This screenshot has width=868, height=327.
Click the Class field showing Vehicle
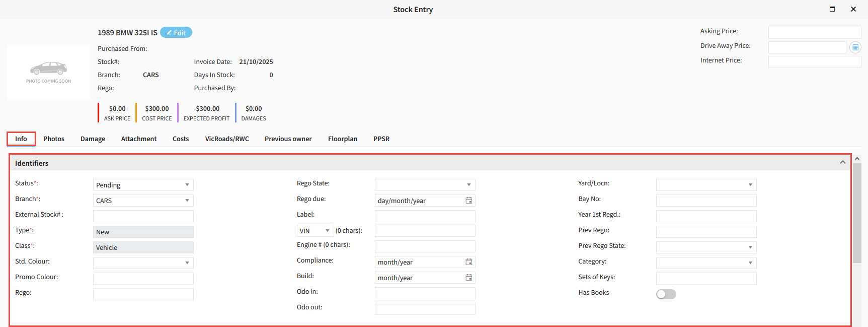click(143, 247)
